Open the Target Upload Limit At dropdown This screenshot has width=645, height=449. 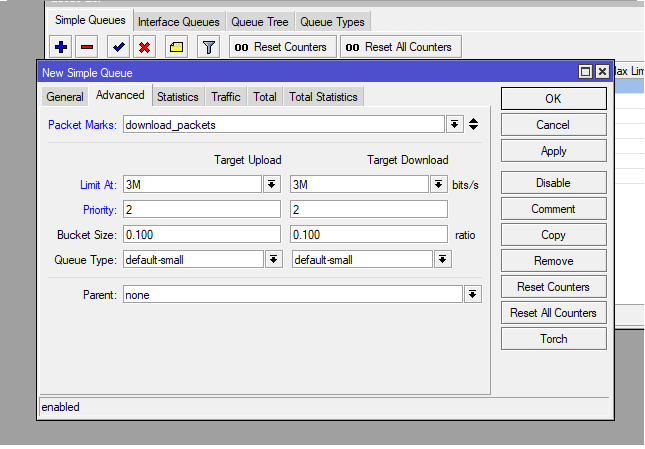click(x=272, y=185)
